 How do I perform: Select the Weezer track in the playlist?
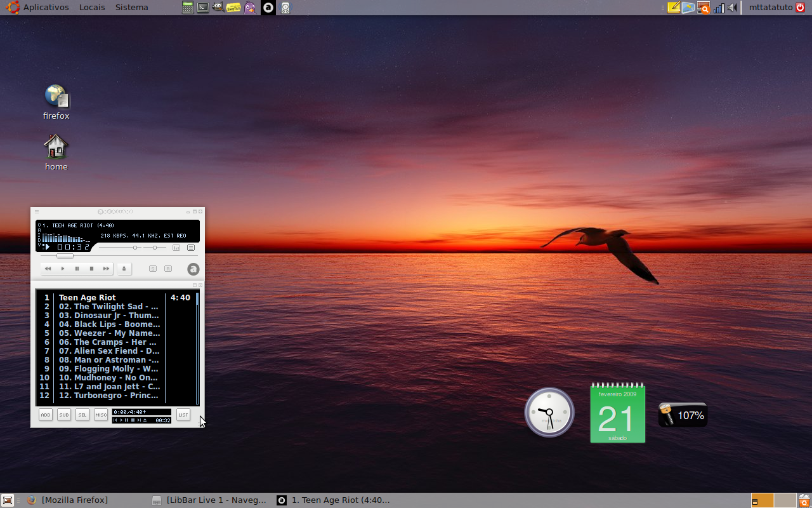point(109,333)
